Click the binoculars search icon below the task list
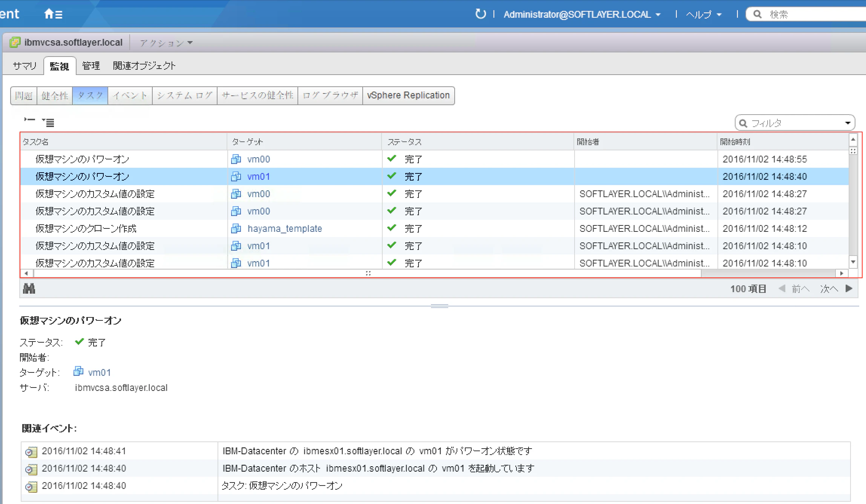The width and height of the screenshot is (866, 504). pos(29,288)
